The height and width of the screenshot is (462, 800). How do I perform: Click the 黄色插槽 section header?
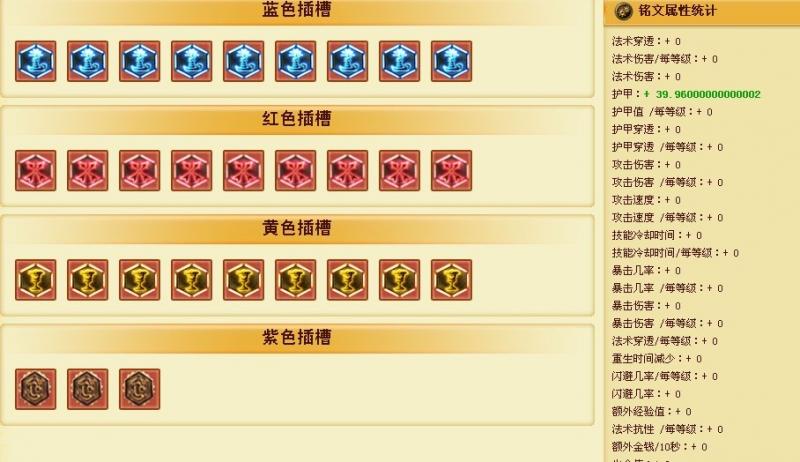click(x=296, y=227)
